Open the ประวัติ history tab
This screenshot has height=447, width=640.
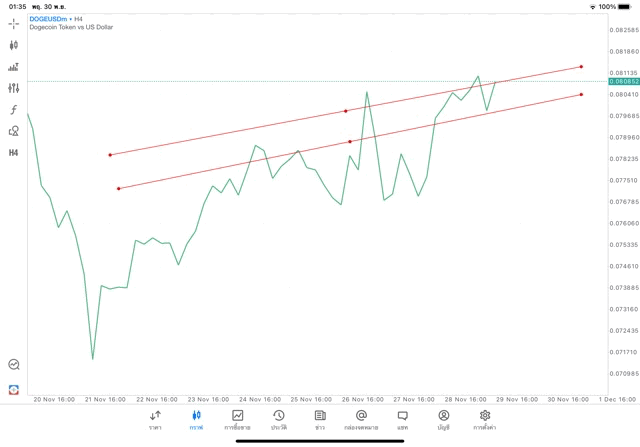(279, 419)
